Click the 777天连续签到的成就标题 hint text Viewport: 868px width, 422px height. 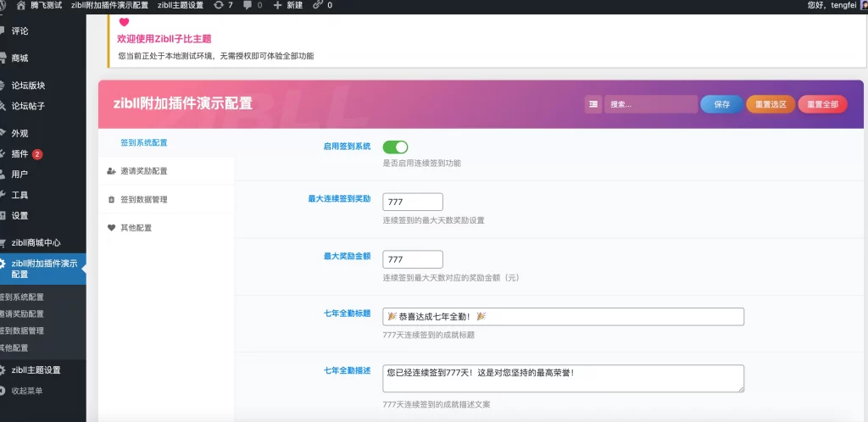pos(428,335)
